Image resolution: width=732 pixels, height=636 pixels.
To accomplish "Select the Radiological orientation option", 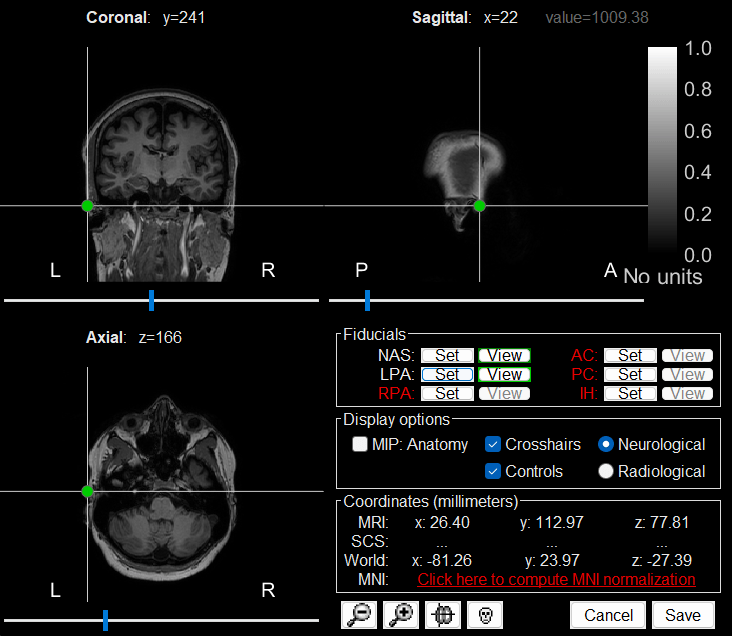I will tap(606, 471).
